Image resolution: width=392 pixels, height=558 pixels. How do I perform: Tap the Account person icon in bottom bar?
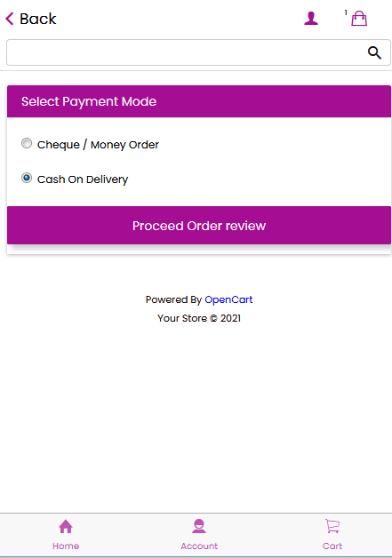[199, 526]
